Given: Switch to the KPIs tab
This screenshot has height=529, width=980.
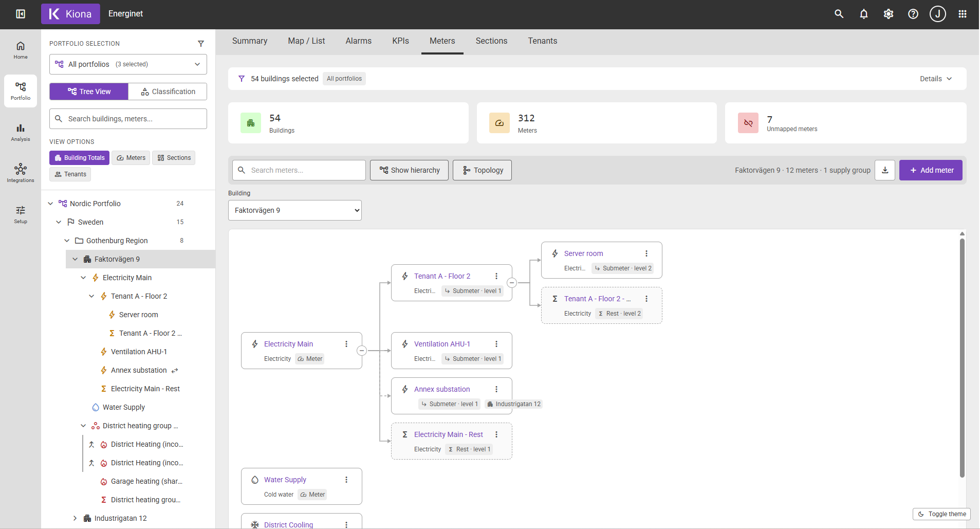Looking at the screenshot, I should (401, 41).
